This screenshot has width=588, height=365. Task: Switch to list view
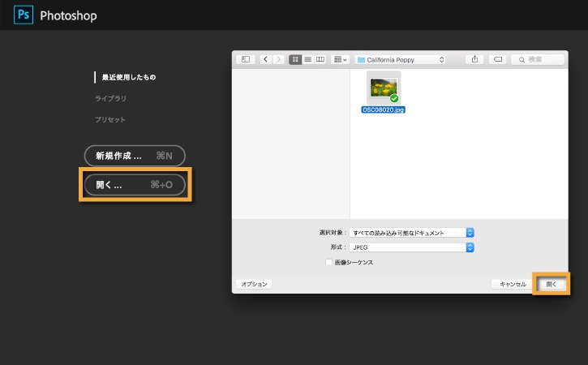coord(308,59)
